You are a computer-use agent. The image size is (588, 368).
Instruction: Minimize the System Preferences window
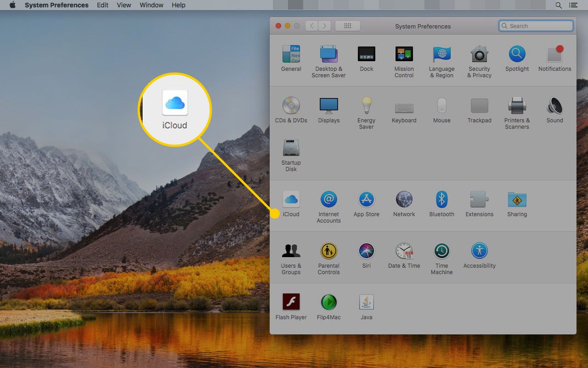click(288, 26)
